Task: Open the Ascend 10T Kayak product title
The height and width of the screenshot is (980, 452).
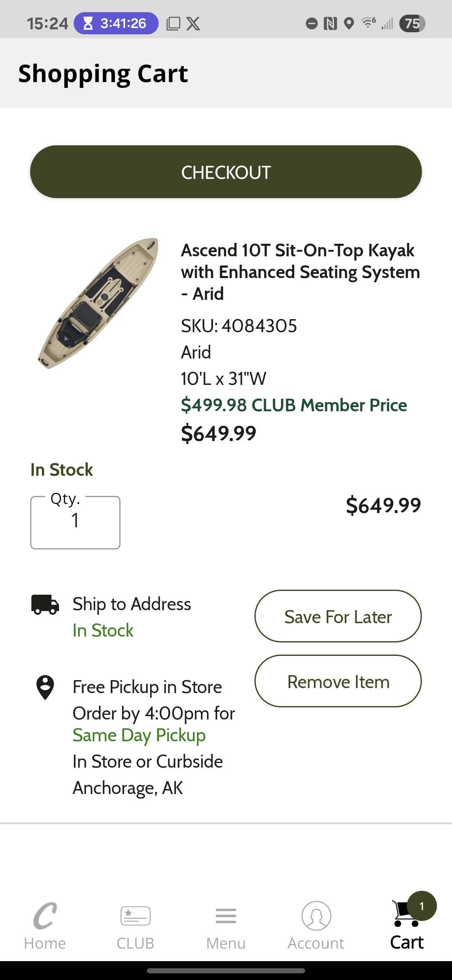Action: click(300, 272)
